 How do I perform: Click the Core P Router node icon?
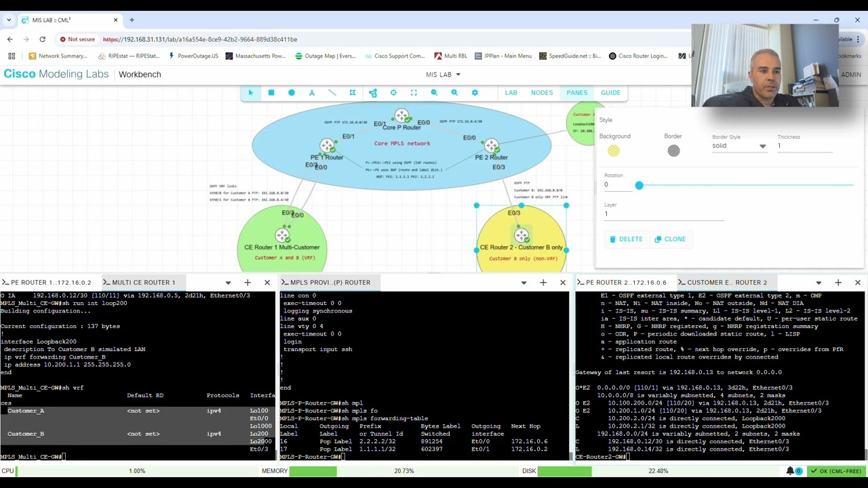(402, 116)
